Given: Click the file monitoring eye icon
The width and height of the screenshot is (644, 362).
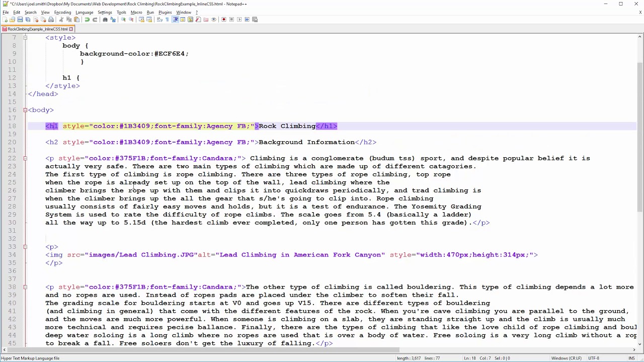Looking at the screenshot, I should point(214,20).
